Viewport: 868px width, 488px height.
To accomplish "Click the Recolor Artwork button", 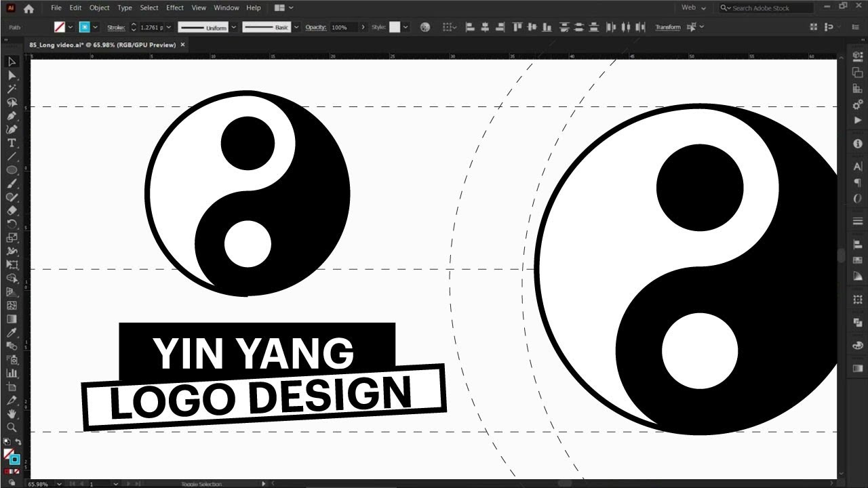I will coord(425,27).
